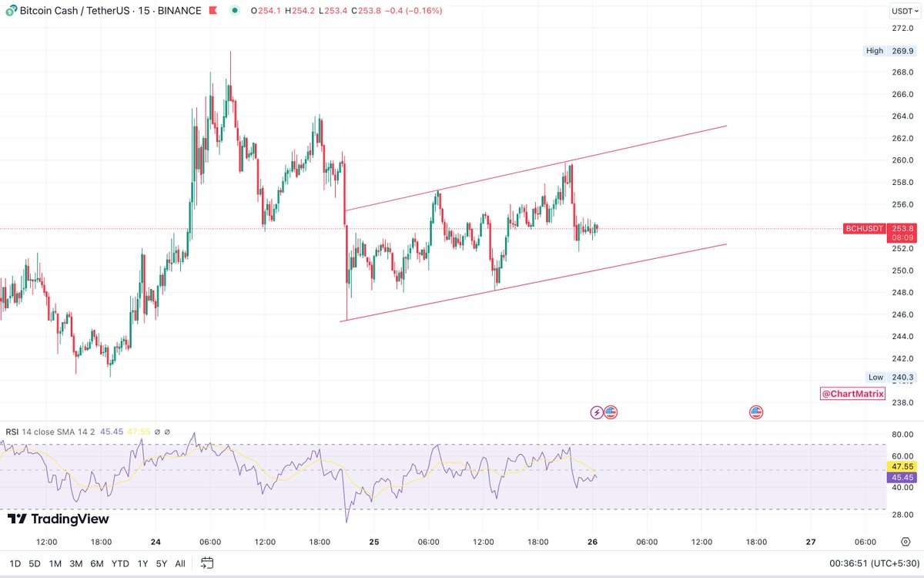924x578 pixels.
Task: Click the 268.0 price scale label
Action: (902, 72)
